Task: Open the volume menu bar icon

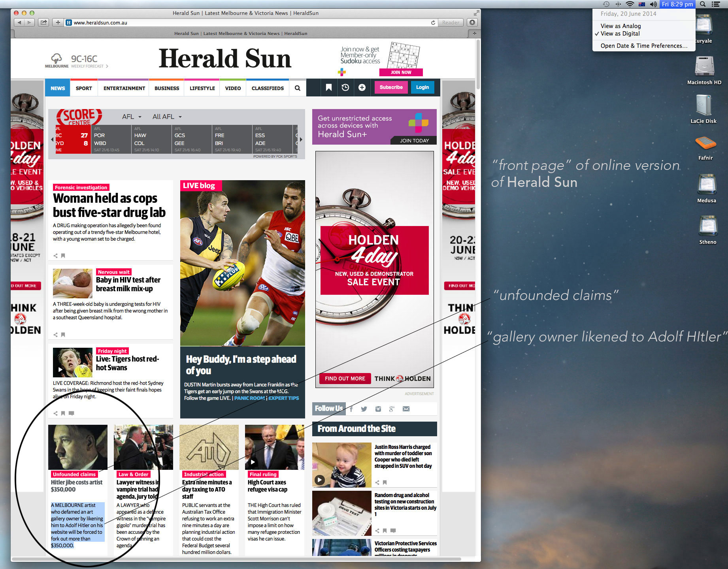Action: click(x=653, y=4)
